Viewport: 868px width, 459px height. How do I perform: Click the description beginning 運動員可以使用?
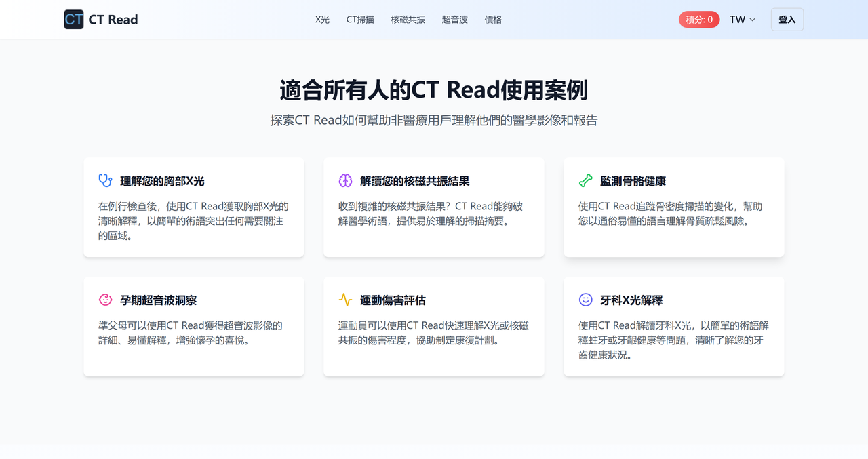[433, 333]
